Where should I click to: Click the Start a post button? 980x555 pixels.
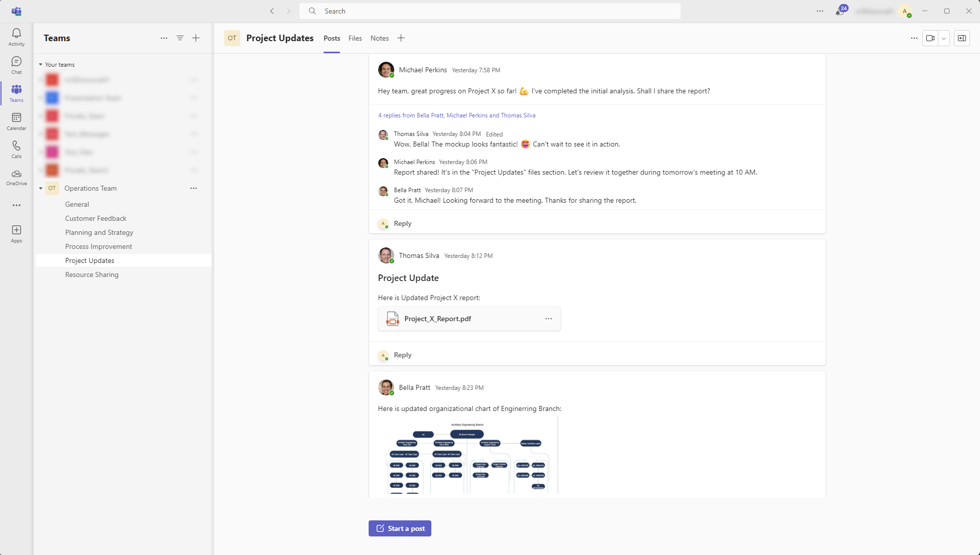400,528
